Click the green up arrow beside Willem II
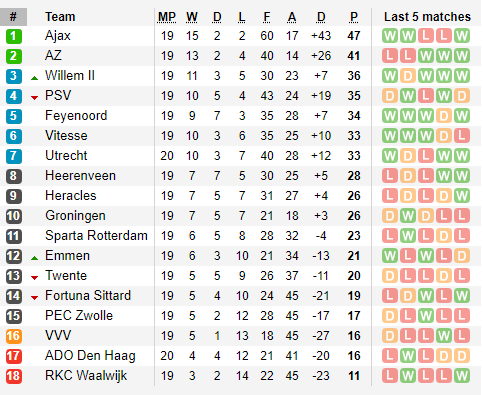Screen dimensions: 483x395 pos(34,78)
